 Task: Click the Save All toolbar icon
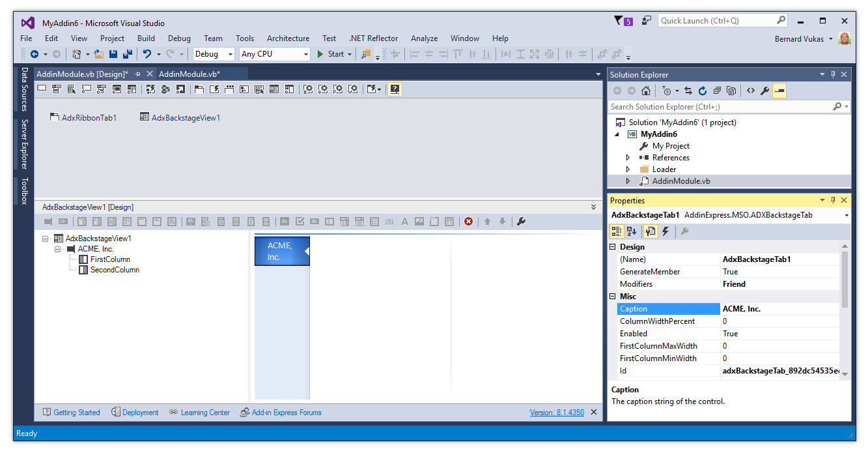128,54
